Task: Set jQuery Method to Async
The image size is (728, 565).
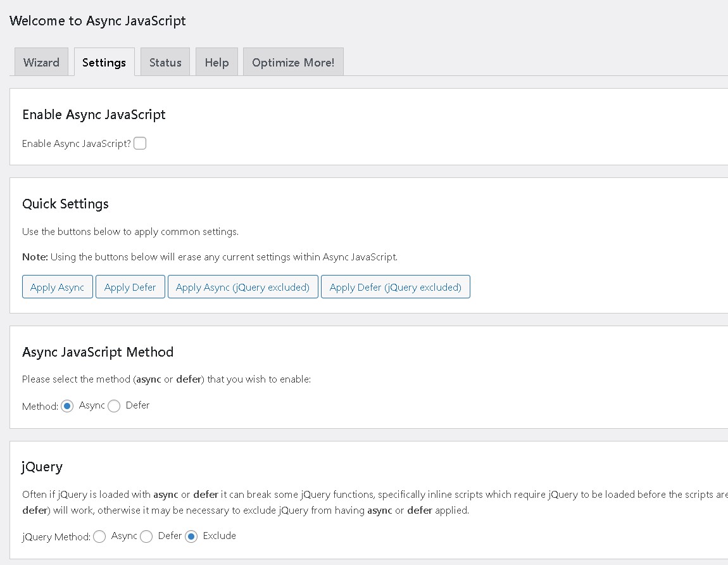Action: 99,536
